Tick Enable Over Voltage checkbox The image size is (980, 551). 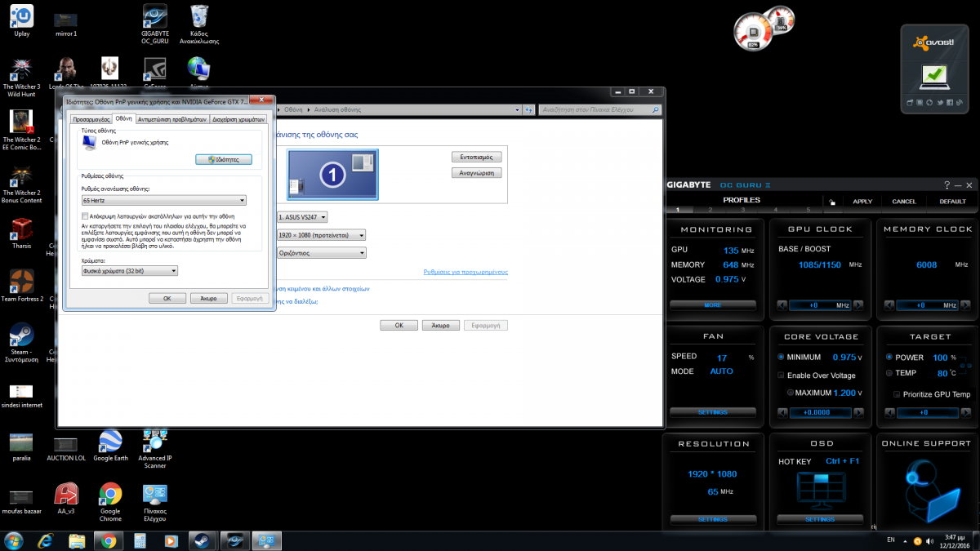pyautogui.click(x=781, y=375)
